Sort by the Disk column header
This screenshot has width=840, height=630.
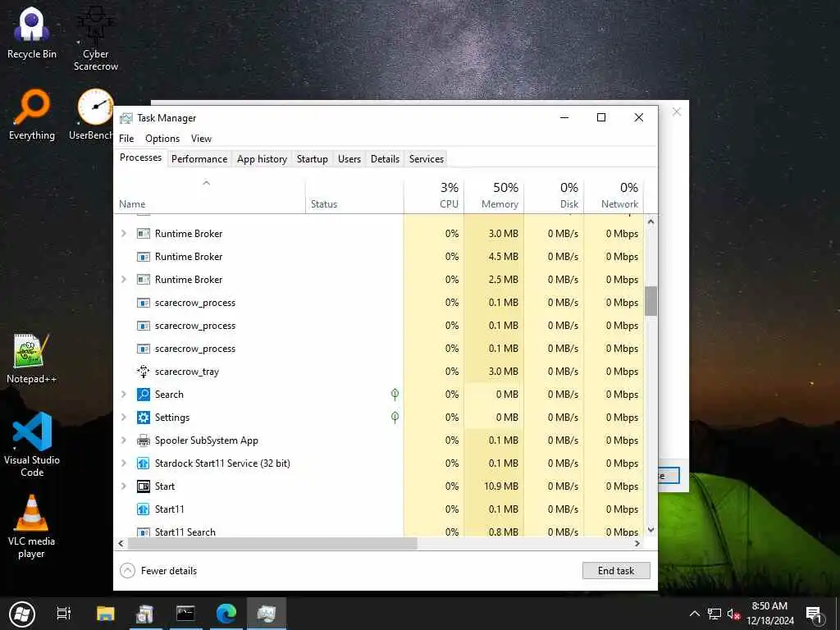point(554,195)
